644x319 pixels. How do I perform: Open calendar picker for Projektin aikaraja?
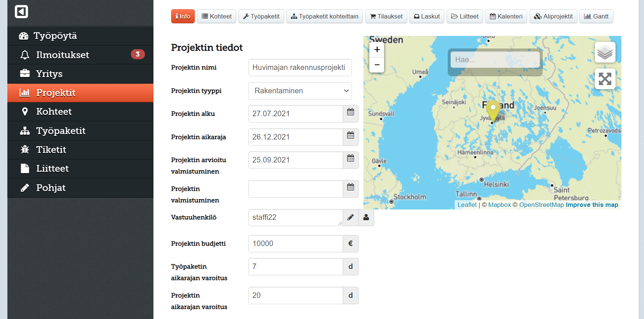pos(350,137)
